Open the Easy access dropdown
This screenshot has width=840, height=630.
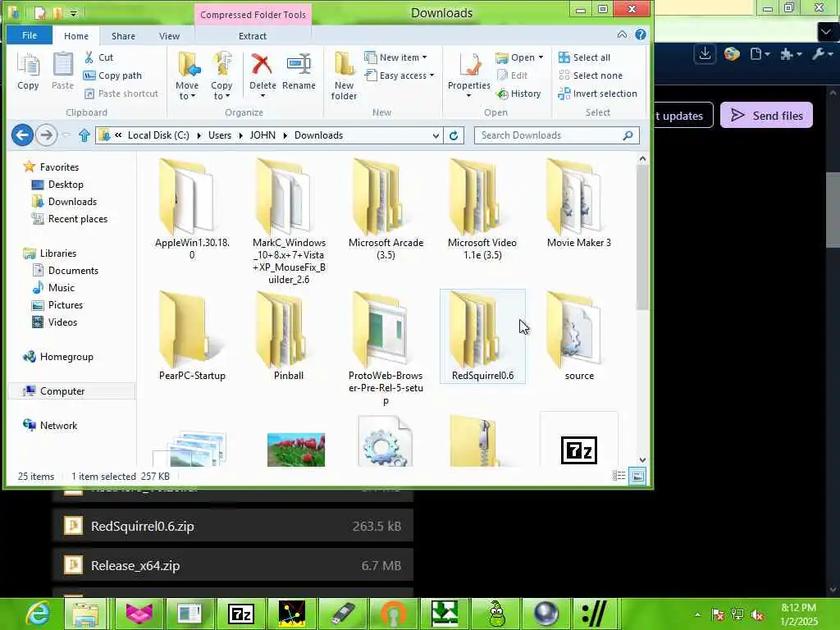tap(399, 75)
